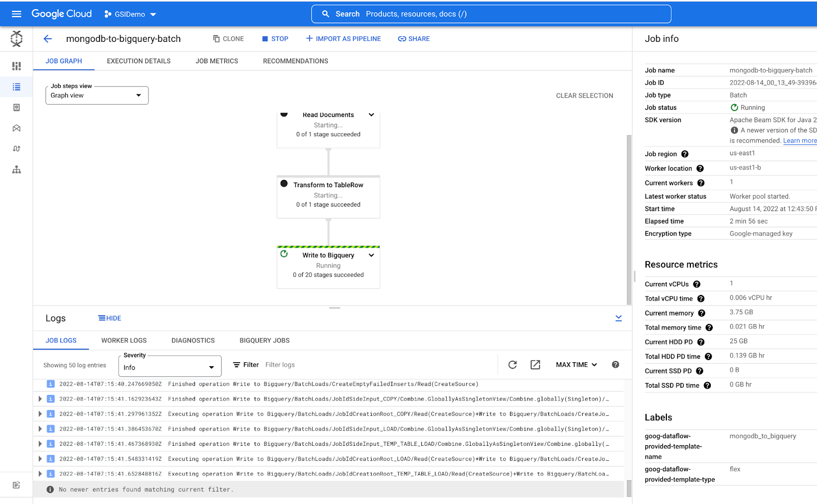Screen dimensions: 817x504
Task: Expand the Read Documents step
Action: click(x=371, y=115)
